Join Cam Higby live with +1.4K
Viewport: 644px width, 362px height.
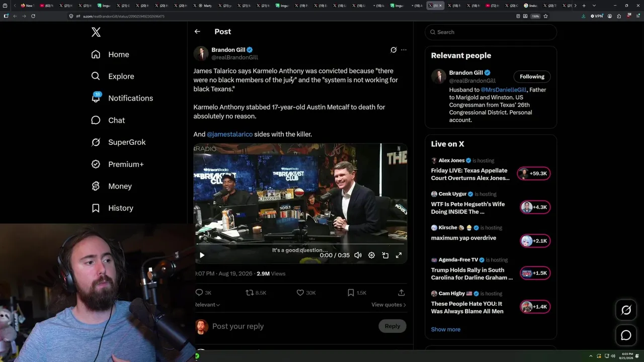click(x=534, y=307)
